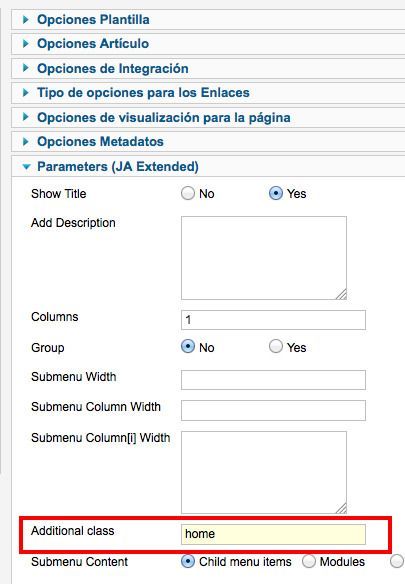Click the Opciones Artículo title link
The width and height of the screenshot is (405, 584).
(x=93, y=44)
